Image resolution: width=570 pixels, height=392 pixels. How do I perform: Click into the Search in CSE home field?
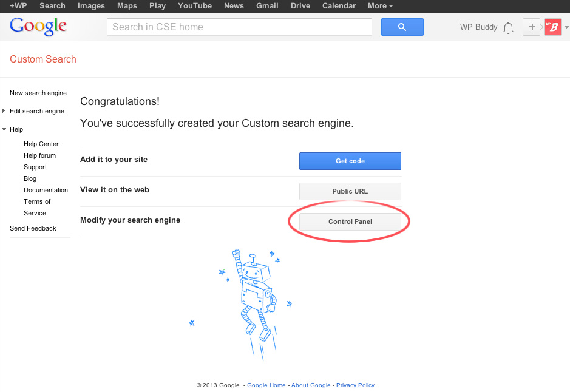click(x=239, y=27)
